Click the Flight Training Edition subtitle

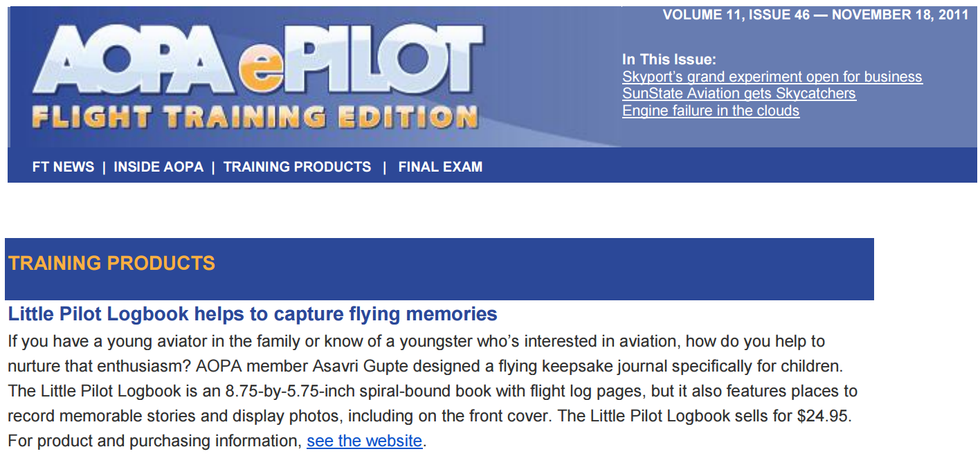click(255, 116)
